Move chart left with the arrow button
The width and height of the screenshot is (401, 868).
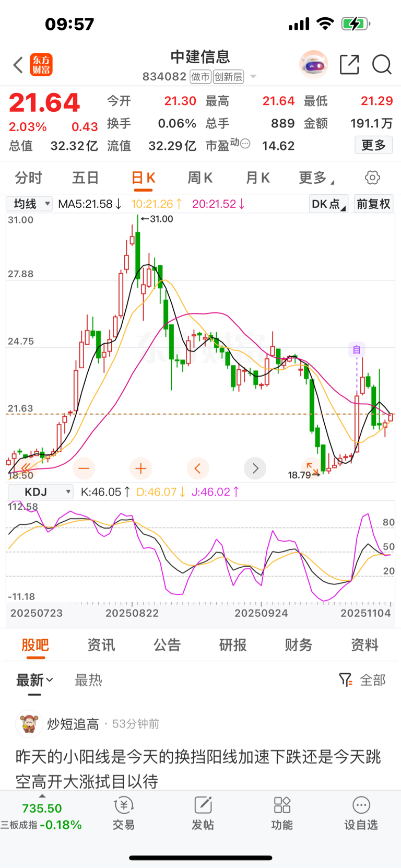[197, 468]
